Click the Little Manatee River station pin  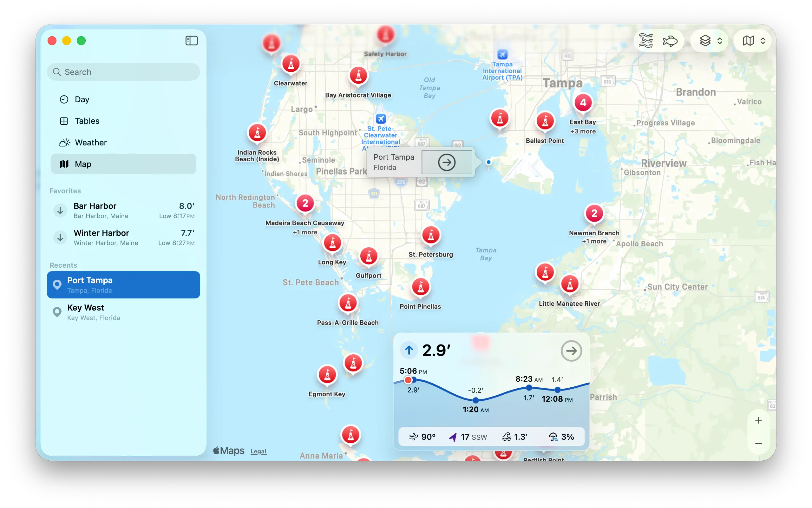[570, 284]
